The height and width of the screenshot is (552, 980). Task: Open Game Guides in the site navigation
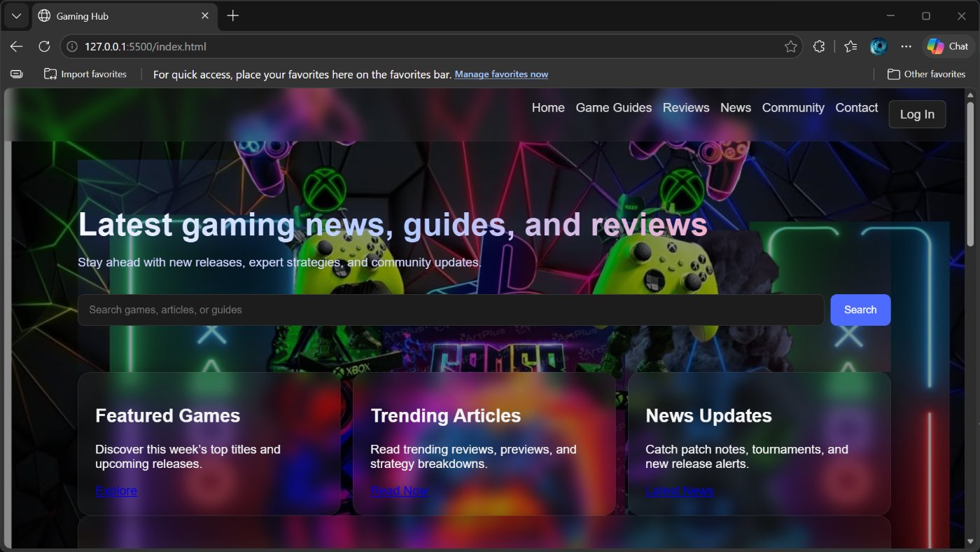tap(614, 107)
